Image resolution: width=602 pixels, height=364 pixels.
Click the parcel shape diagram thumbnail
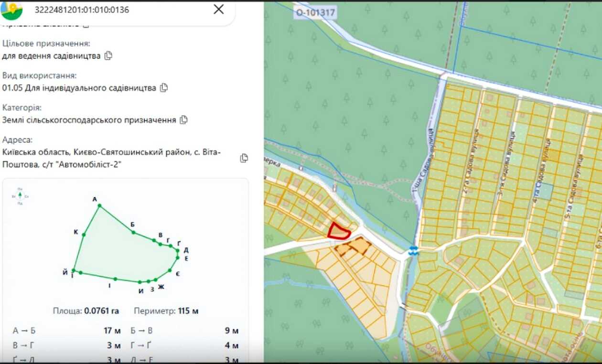click(125, 242)
